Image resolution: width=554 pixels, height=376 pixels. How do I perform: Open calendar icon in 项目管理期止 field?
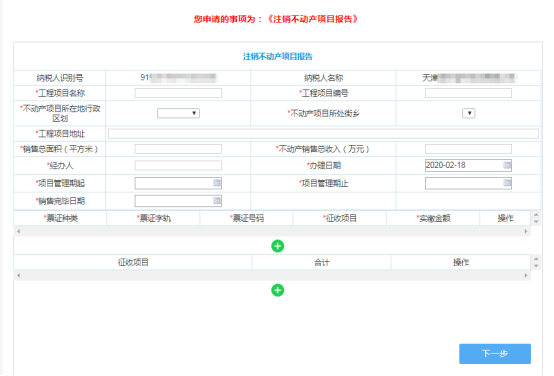pyautogui.click(x=507, y=183)
